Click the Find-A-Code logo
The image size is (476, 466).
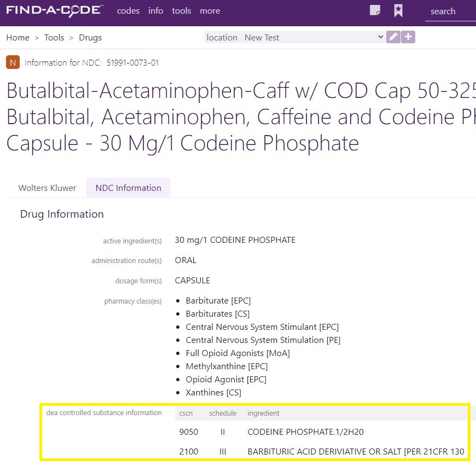[54, 11]
